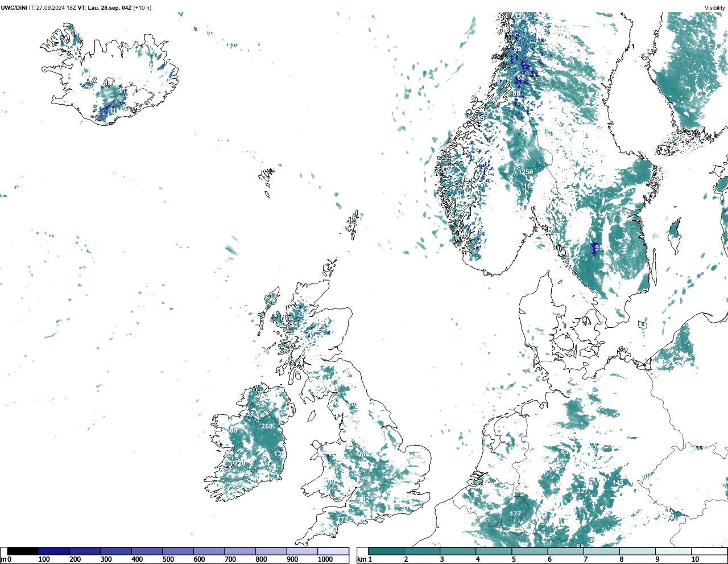The height and width of the screenshot is (564, 728).
Task: Click the '177' value over Belgium
Action: click(x=515, y=514)
